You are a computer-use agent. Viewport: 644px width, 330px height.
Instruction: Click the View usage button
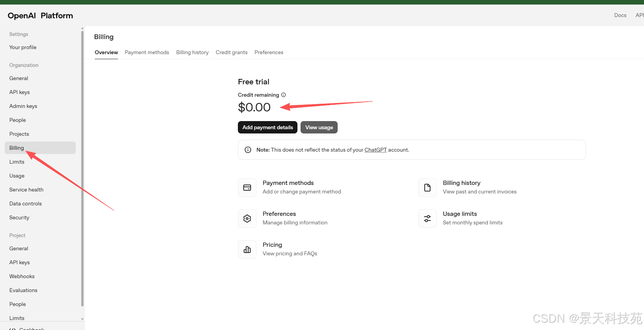(319, 127)
